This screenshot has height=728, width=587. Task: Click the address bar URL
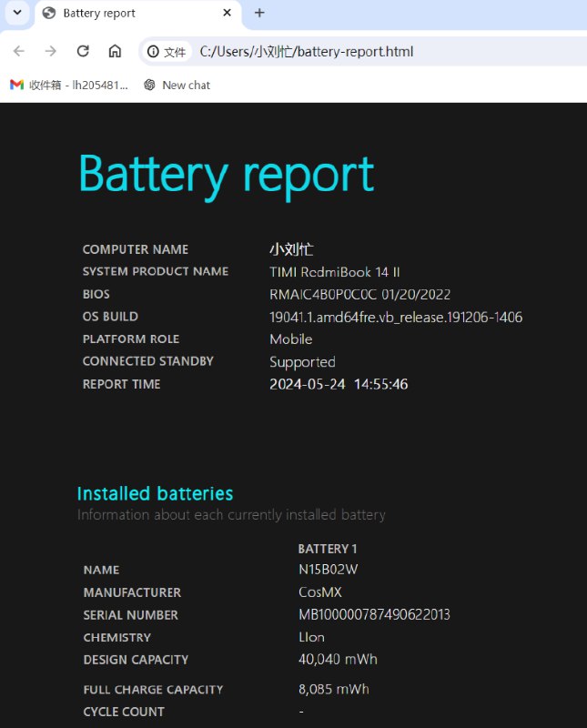[x=307, y=52]
